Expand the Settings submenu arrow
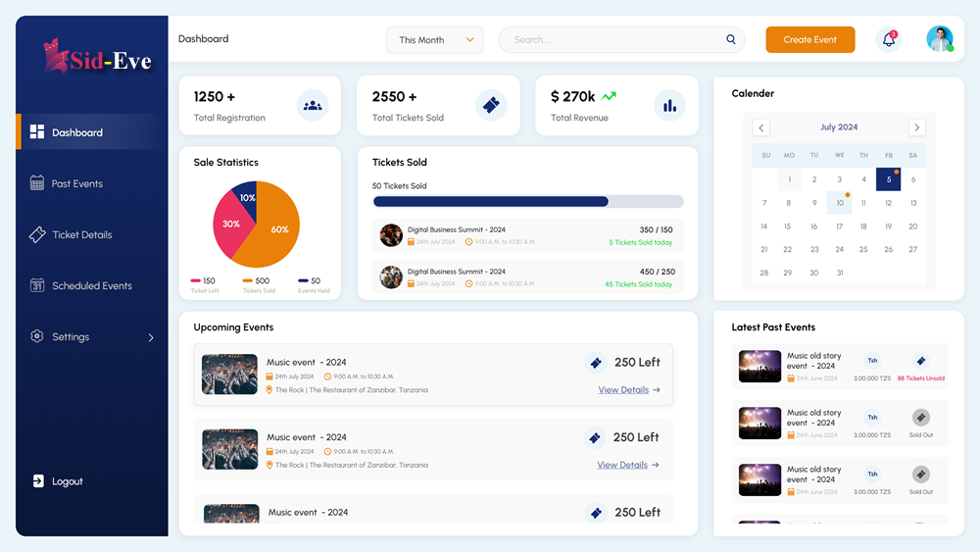This screenshot has width=980, height=552. [151, 337]
